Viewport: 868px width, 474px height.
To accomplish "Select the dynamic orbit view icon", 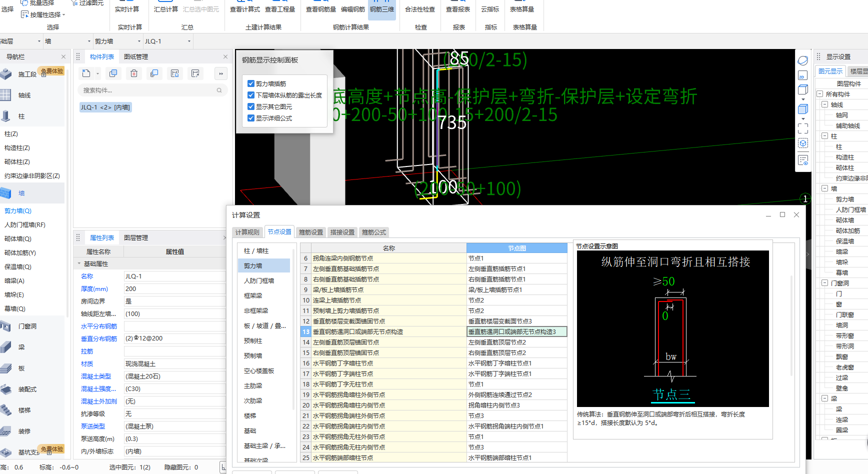I will click(x=803, y=61).
